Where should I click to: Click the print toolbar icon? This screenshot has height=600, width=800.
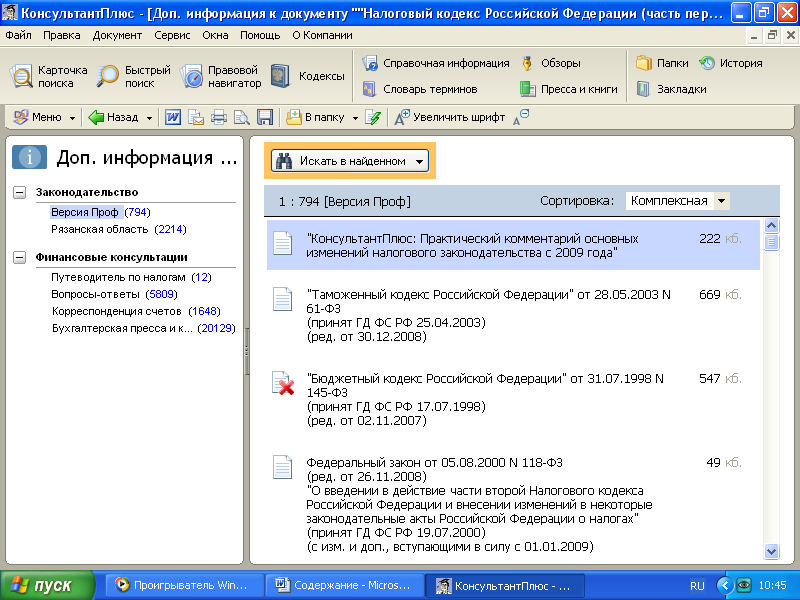218,117
